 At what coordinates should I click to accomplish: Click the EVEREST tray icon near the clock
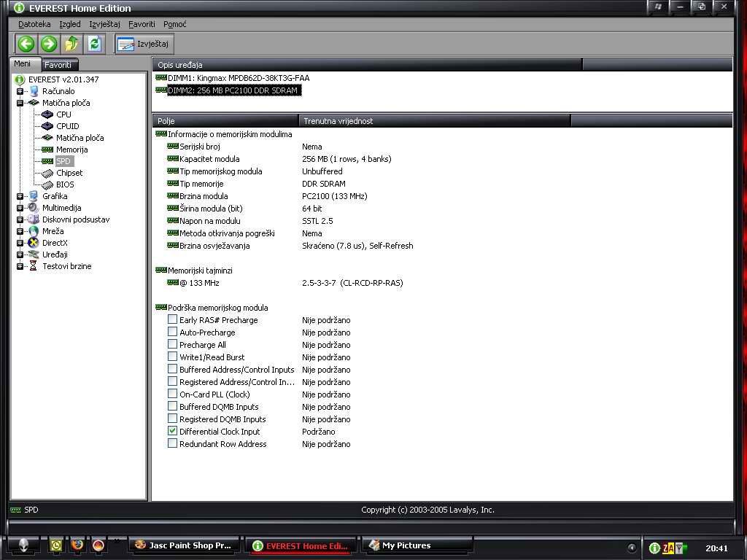[x=654, y=548]
